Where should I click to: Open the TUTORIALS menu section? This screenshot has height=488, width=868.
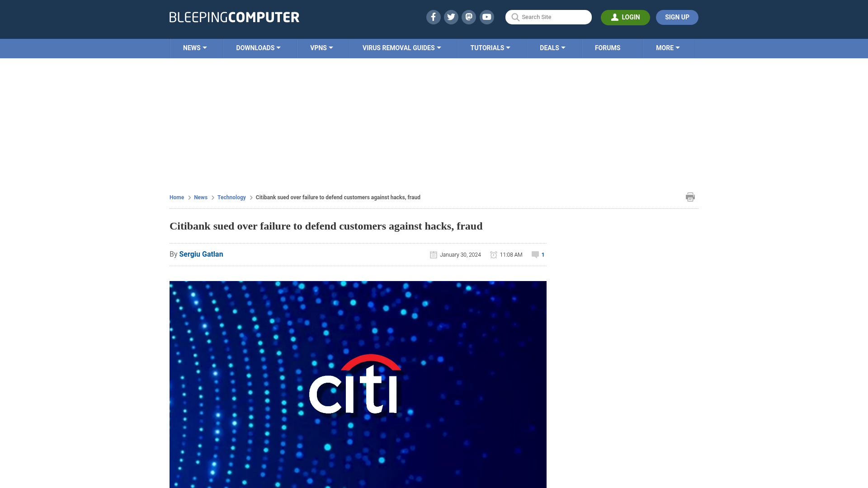click(490, 47)
